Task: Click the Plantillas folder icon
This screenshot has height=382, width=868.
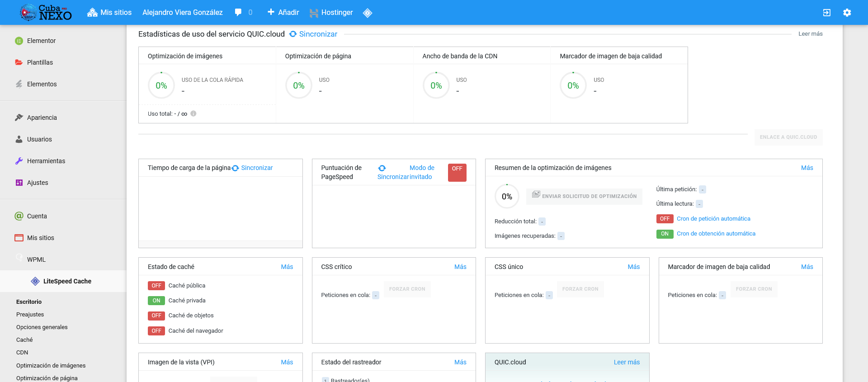Action: tap(19, 62)
